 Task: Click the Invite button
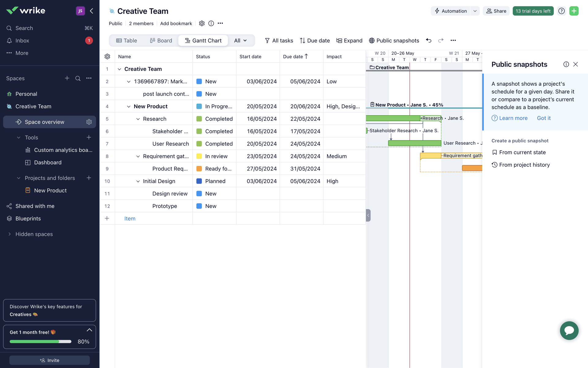[50, 360]
